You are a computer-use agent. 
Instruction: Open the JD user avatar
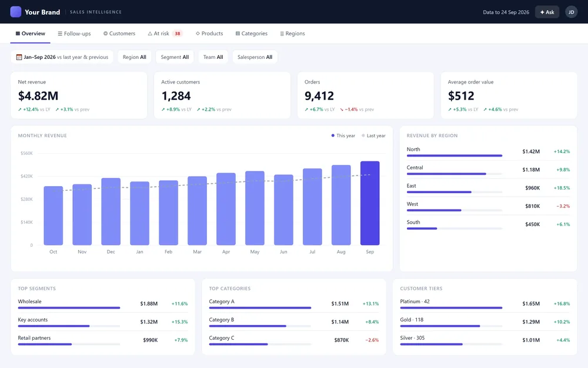571,12
